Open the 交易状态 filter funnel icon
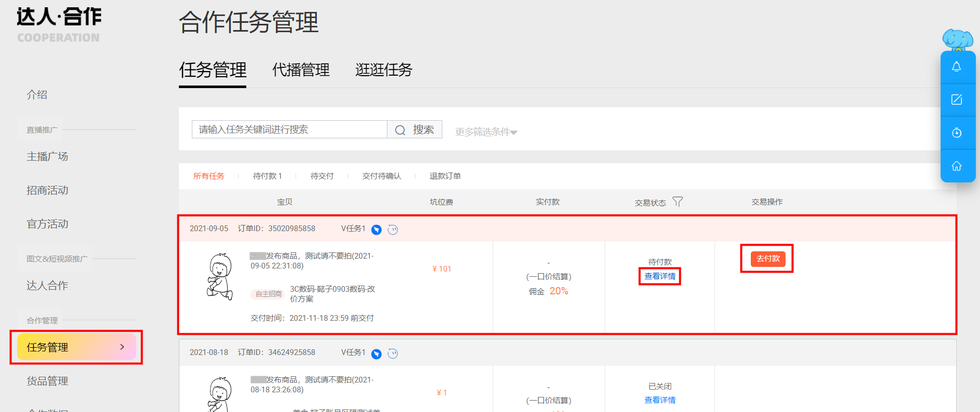The width and height of the screenshot is (980, 412). pyautogui.click(x=678, y=202)
